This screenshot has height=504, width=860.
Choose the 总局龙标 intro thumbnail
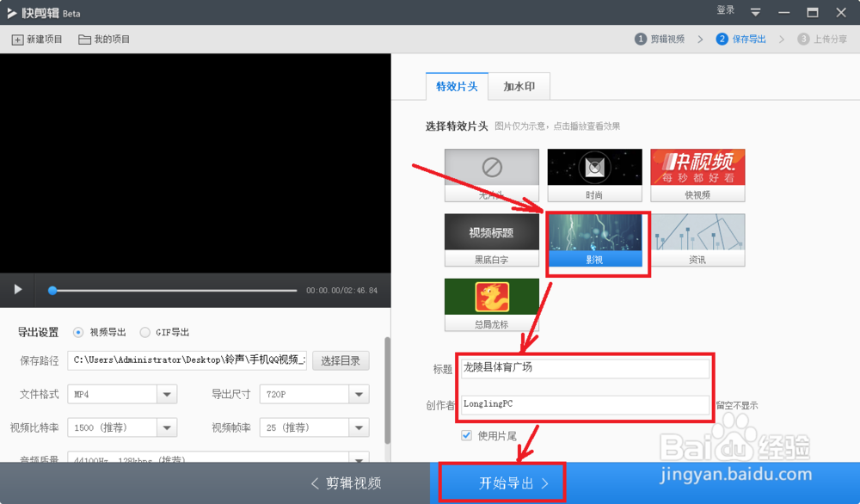pyautogui.click(x=491, y=304)
